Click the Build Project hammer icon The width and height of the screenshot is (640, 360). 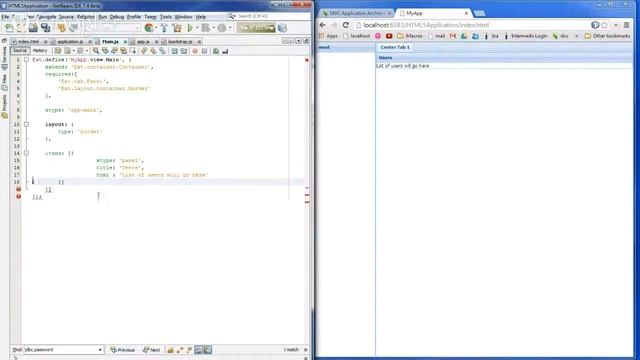click(164, 28)
